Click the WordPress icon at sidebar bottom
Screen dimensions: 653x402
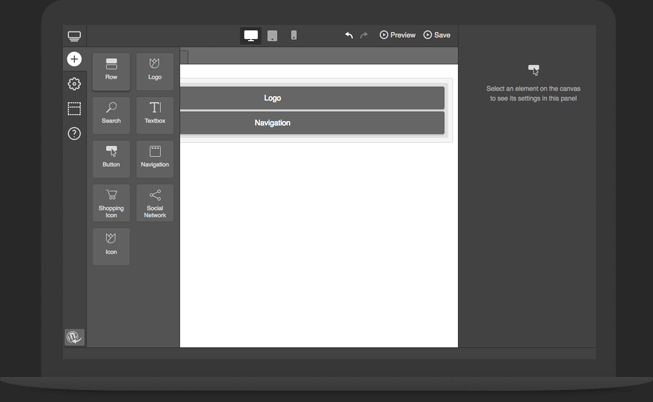coord(74,338)
